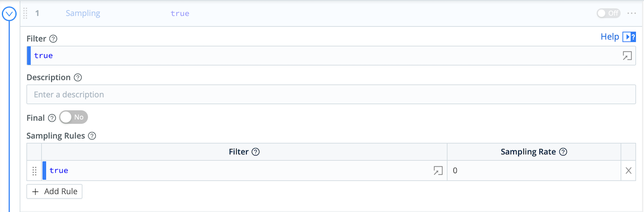Click the drag handle beside function number 1
The image size is (644, 212).
click(25, 14)
